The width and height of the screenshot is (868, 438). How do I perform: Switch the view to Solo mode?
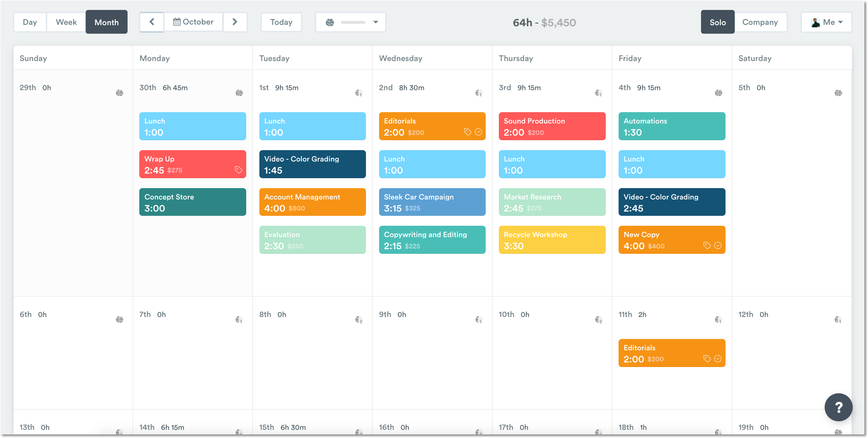pyautogui.click(x=717, y=22)
